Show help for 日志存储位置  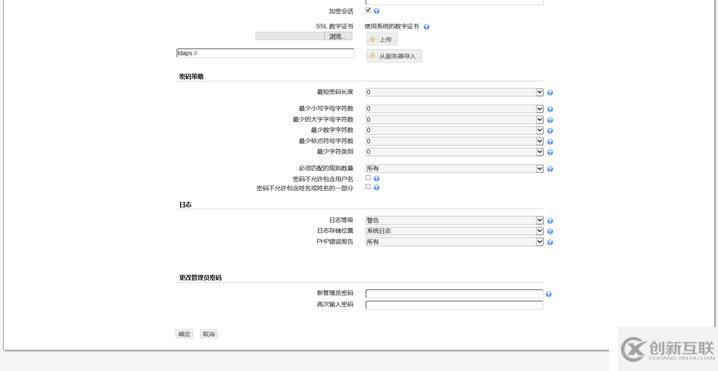point(550,231)
